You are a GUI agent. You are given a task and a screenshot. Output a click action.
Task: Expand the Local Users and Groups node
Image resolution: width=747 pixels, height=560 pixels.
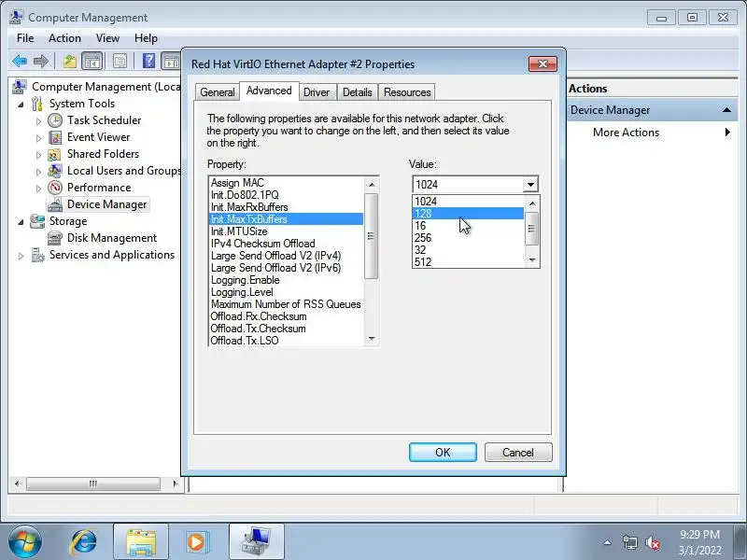[38, 172]
